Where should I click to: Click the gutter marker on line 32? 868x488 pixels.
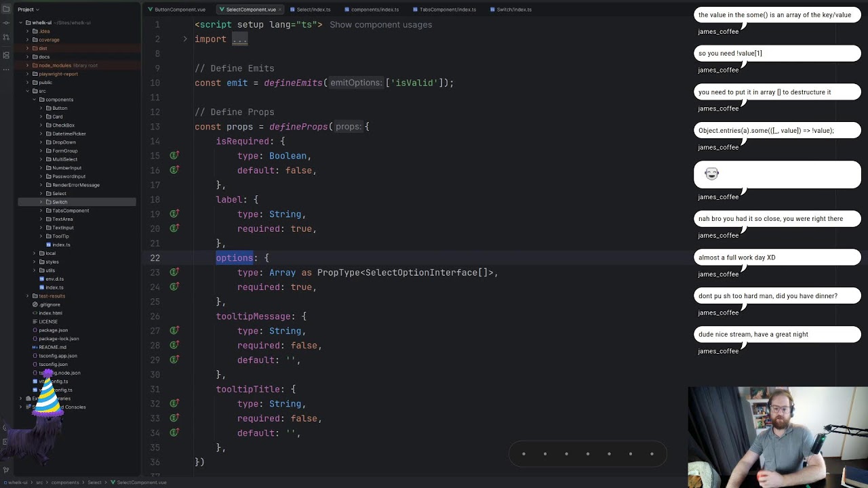[x=174, y=403]
